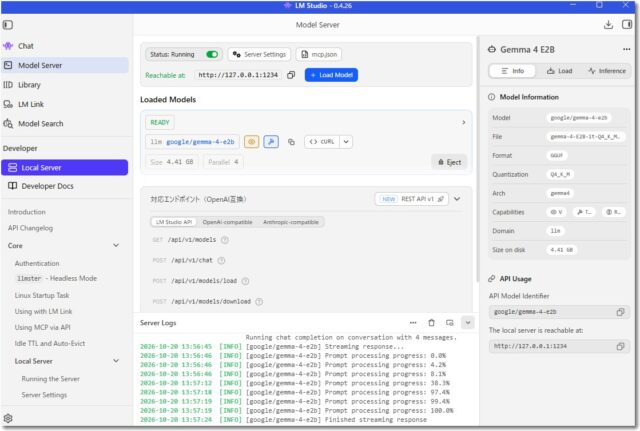This screenshot has width=640, height=431.
Task: Open Using with LM Link docs
Action: (x=43, y=311)
